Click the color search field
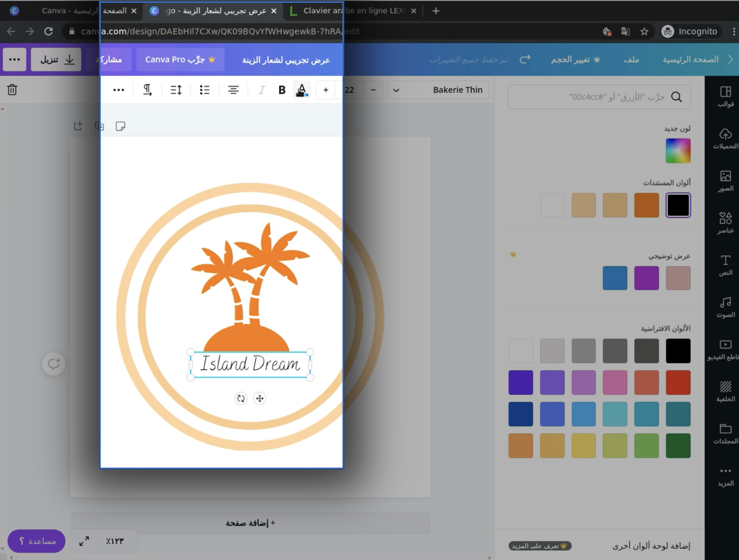The width and height of the screenshot is (739, 560). click(x=600, y=97)
